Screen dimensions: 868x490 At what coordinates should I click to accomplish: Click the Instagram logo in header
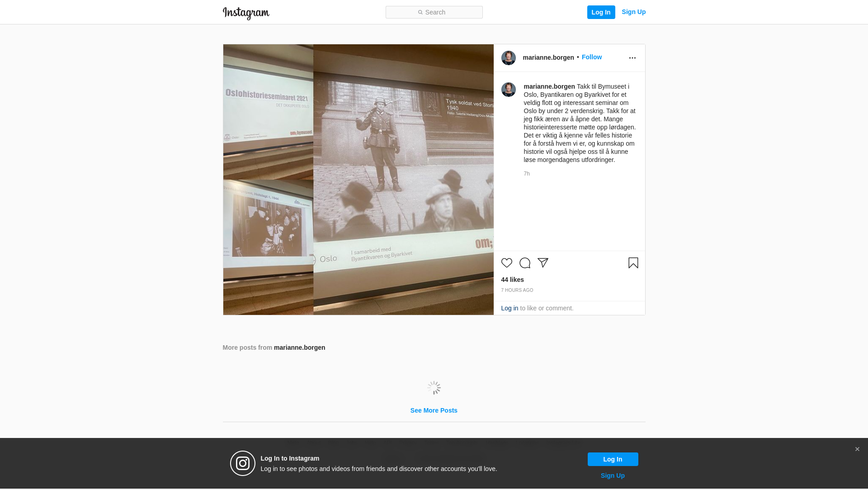[x=246, y=13]
